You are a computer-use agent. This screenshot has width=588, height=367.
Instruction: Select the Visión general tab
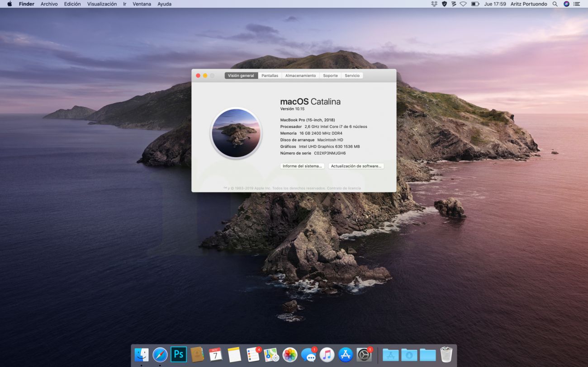click(241, 75)
